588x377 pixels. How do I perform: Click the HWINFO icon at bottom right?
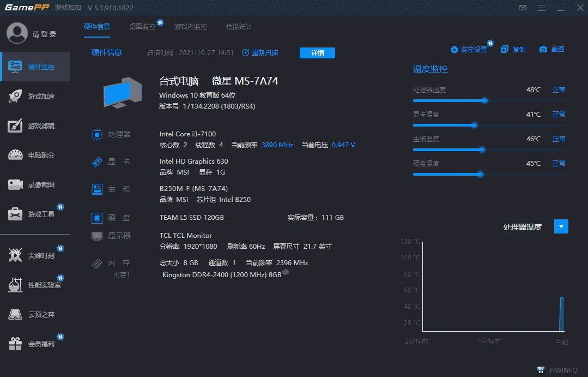(x=541, y=369)
